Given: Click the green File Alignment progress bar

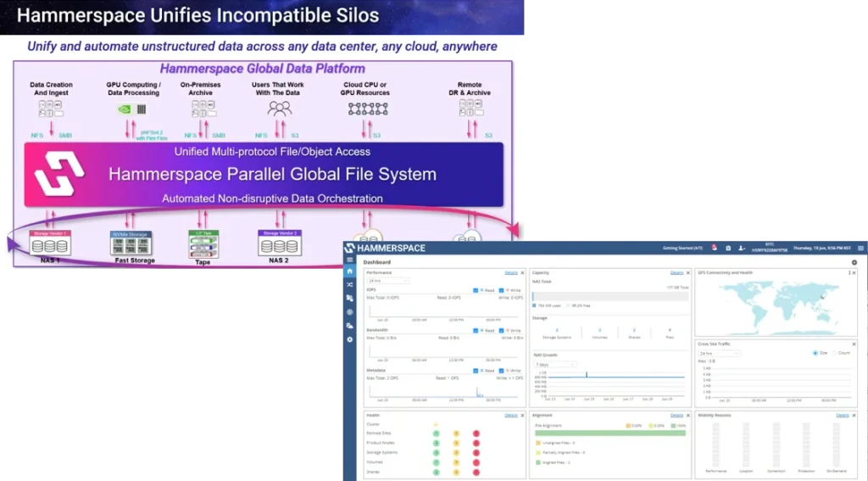Looking at the screenshot, I should click(610, 433).
